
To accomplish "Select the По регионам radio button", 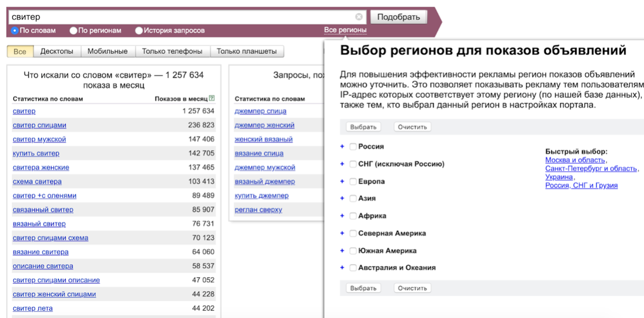I will [74, 31].
